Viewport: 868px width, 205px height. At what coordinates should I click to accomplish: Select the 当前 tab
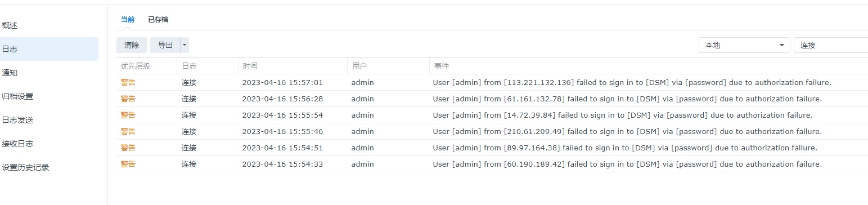(x=128, y=19)
